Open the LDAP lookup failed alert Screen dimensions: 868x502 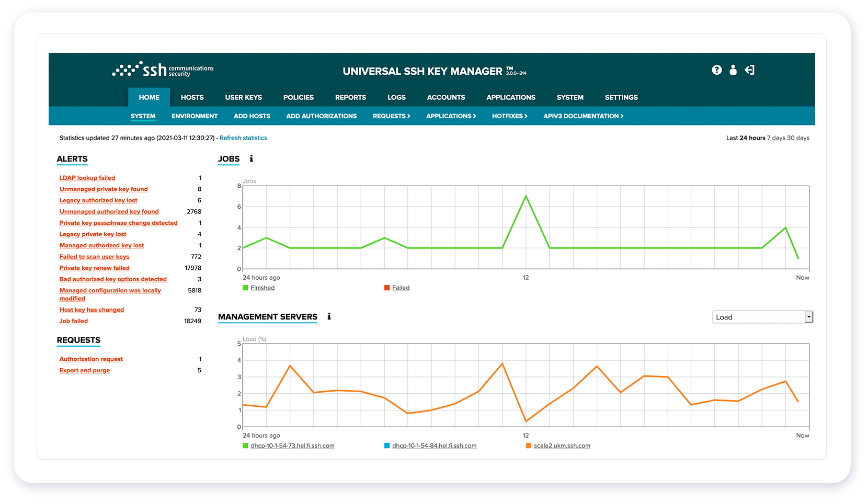(x=87, y=178)
